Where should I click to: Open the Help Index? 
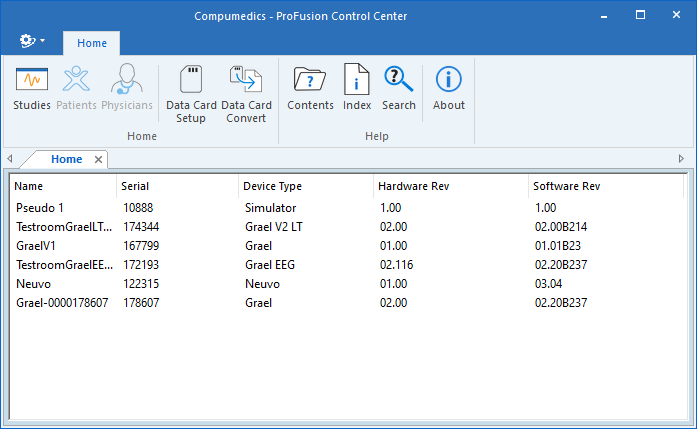pyautogui.click(x=357, y=88)
